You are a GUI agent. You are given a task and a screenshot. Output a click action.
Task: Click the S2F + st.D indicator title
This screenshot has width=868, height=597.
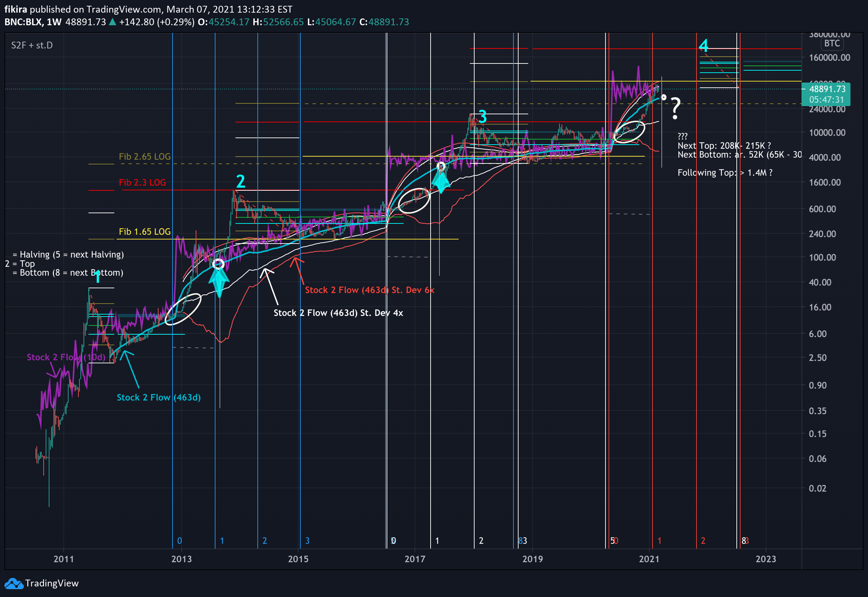tap(32, 45)
